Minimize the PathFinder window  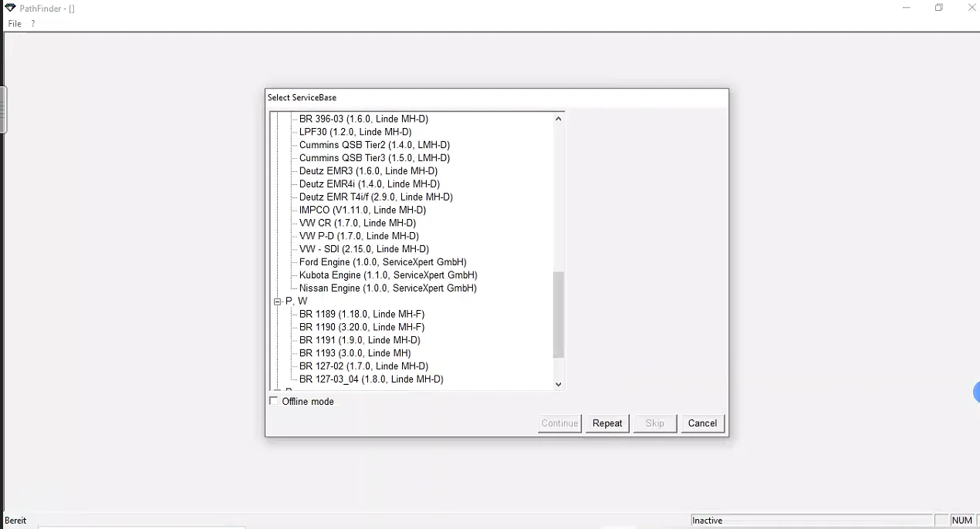[907, 8]
